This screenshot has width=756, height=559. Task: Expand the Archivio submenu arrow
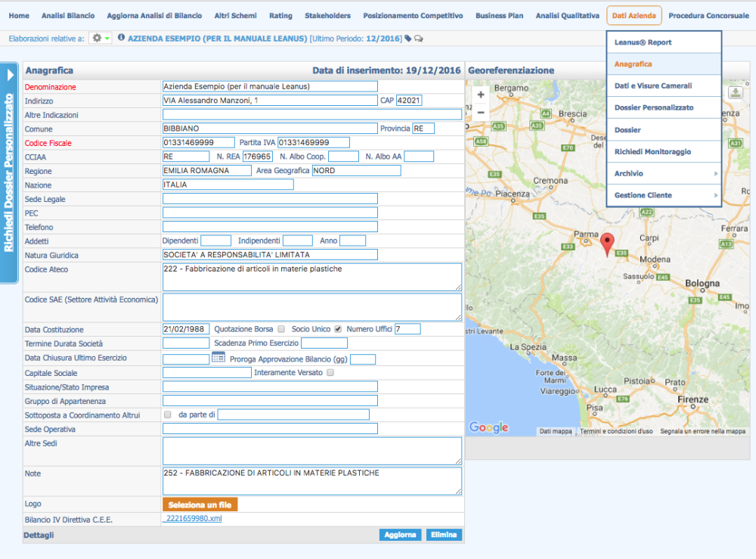coord(715,174)
